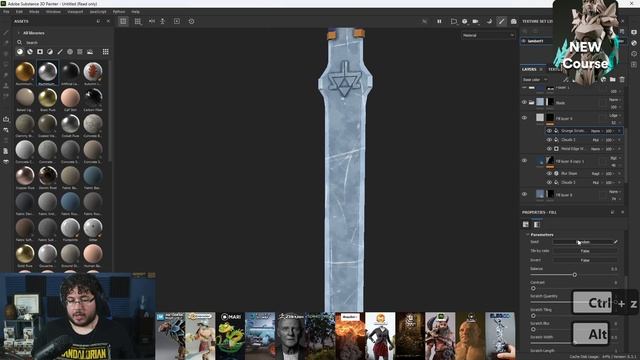This screenshot has height=360, width=640.
Task: Open the File menu
Action: [x=6, y=12]
